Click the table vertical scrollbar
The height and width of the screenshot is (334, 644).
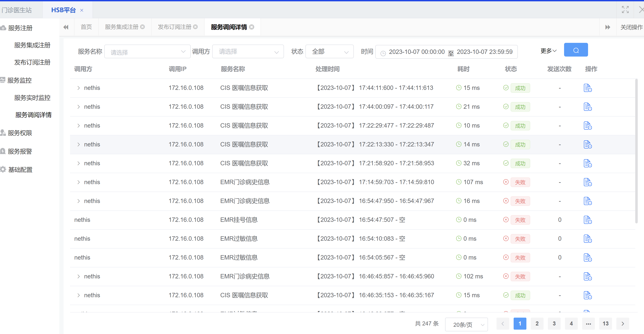click(x=637, y=151)
